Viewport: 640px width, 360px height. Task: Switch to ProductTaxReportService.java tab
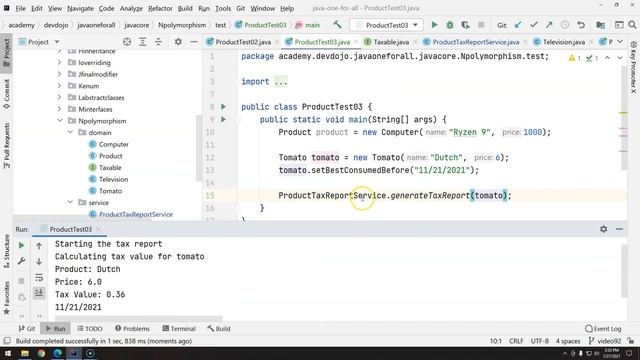475,42
